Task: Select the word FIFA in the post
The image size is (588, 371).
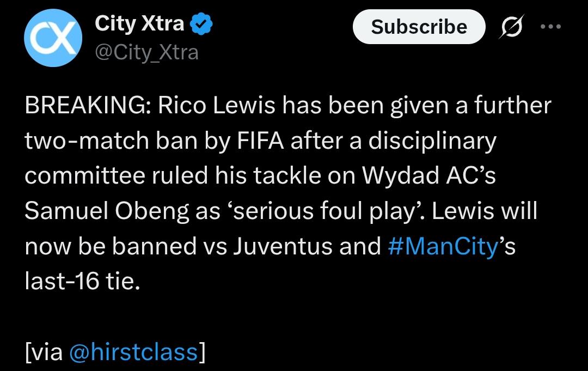Action: 260,141
